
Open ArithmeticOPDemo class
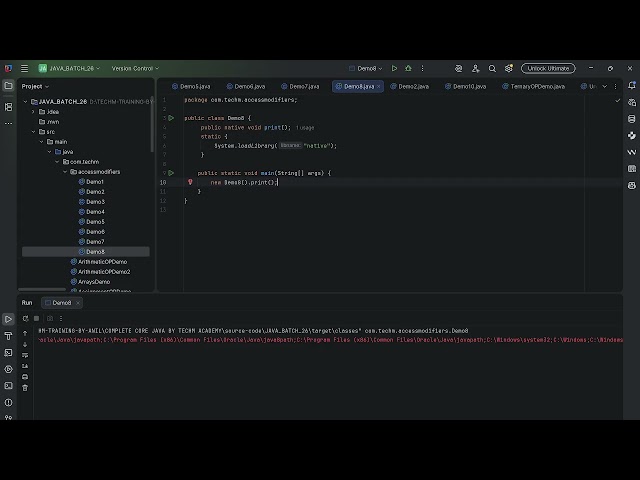coord(98,262)
